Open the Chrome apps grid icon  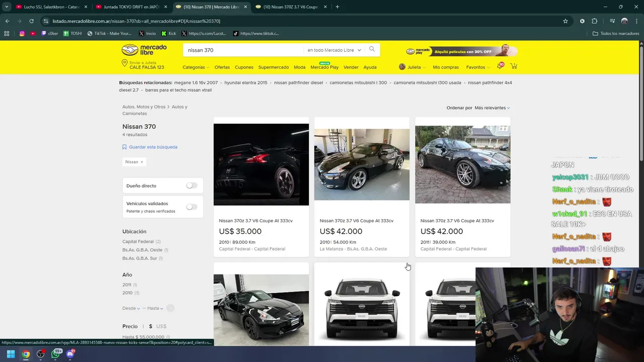[x=7, y=34]
